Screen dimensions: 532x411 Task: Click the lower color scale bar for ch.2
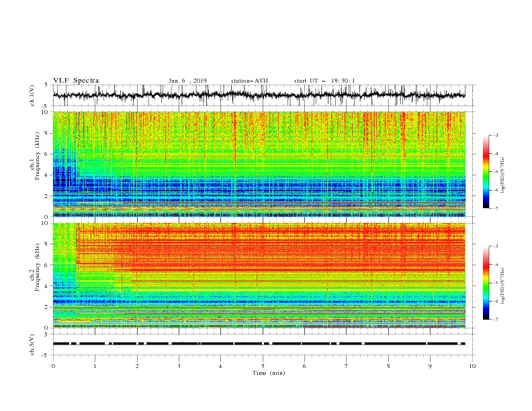point(486,283)
